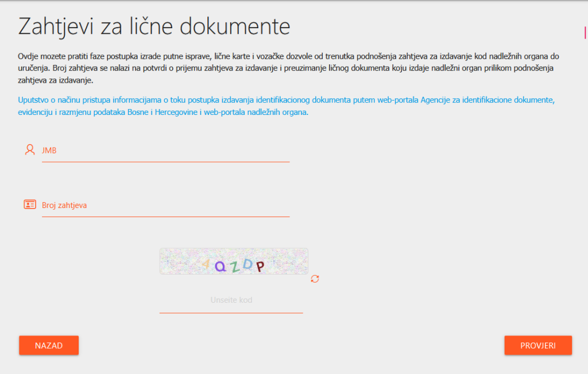The image size is (588, 374).
Task: Click the pink scrollbar marker at right edge
Action: pos(585,32)
